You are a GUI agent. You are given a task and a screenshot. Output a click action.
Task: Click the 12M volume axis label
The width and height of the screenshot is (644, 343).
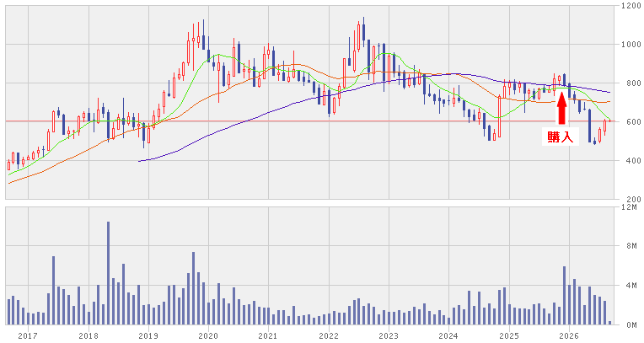(x=631, y=207)
